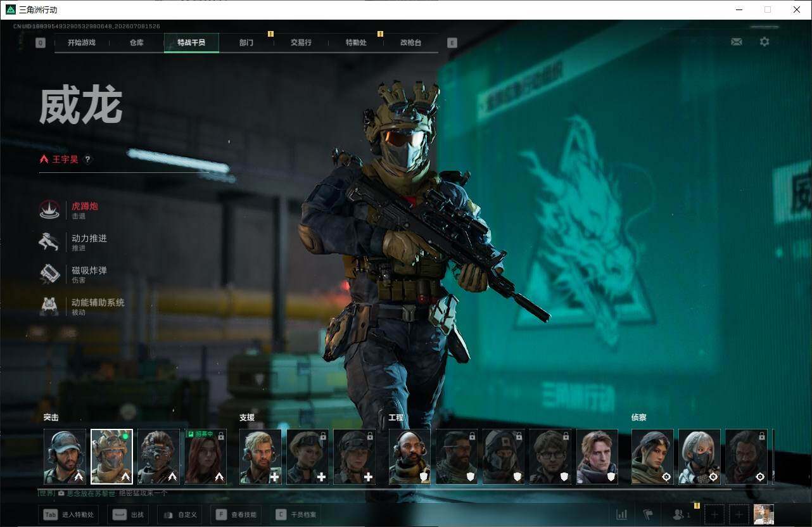Open the 部门 tab

246,42
